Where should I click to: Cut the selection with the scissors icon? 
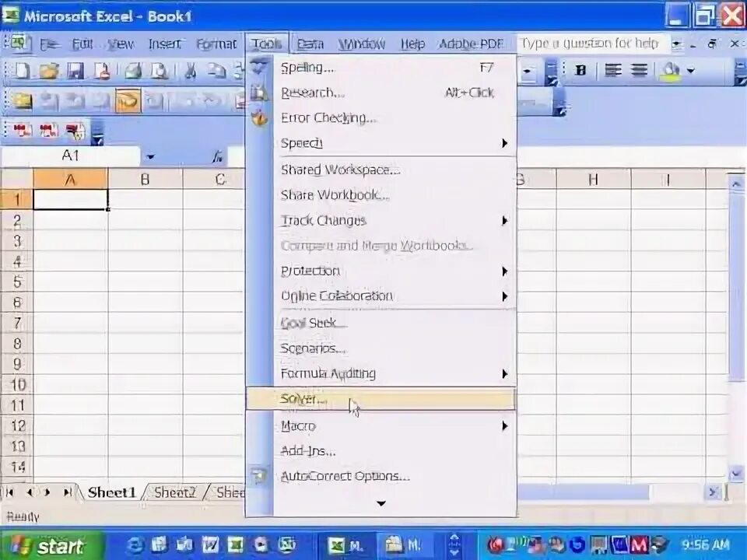pyautogui.click(x=191, y=72)
